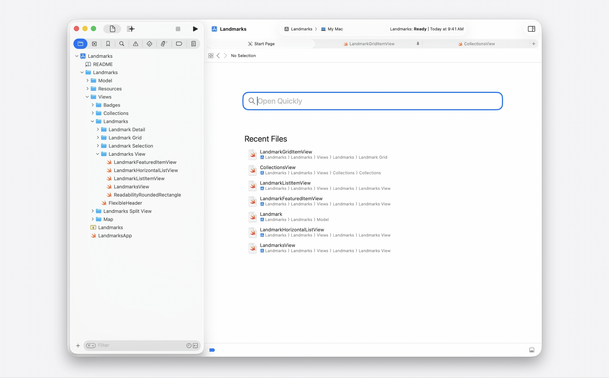Select the Project navigator folder icon
The height and width of the screenshot is (378, 609).
point(80,44)
